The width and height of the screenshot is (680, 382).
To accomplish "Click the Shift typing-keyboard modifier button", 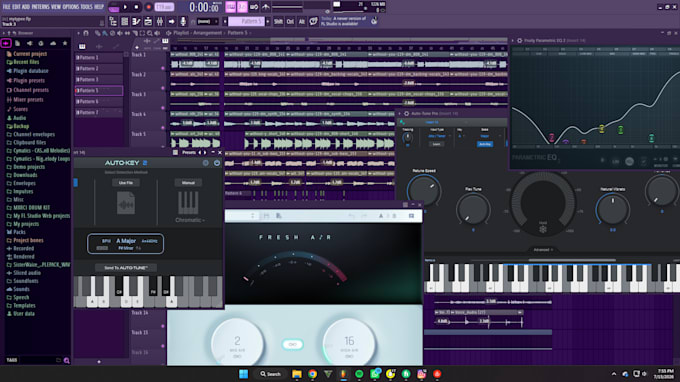I will tap(278, 21).
